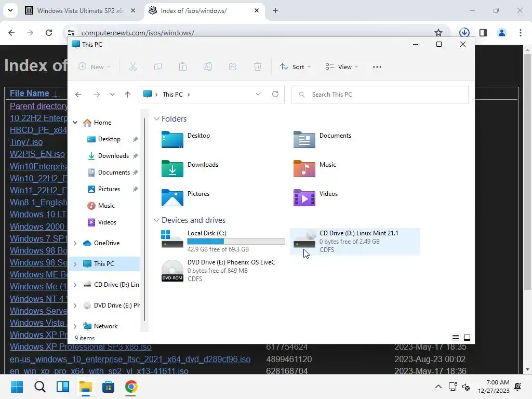Viewport: 532px width, 399px height.
Task: Click Chrome address bar URL
Action: 138,33
